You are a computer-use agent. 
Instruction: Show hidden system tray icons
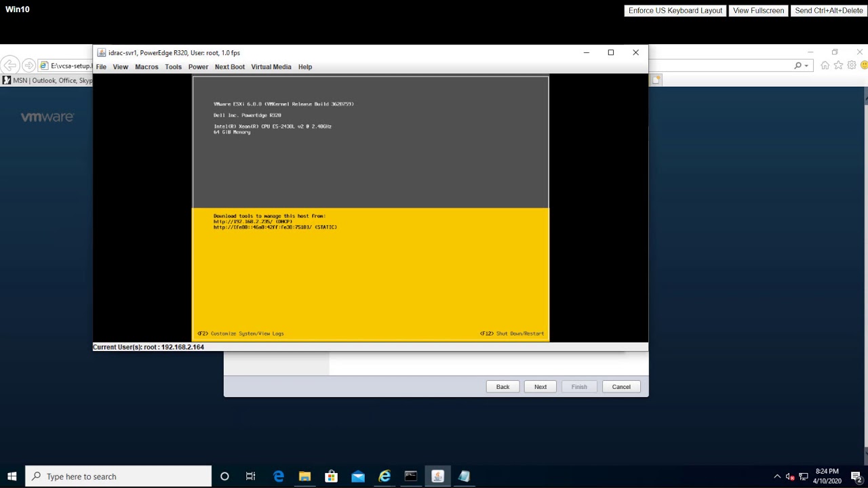tap(777, 476)
